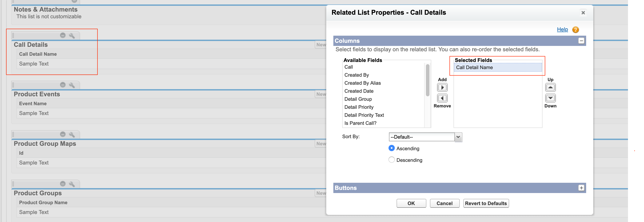The width and height of the screenshot is (644, 222).
Task: Select the Descending sort option
Action: pos(391,160)
